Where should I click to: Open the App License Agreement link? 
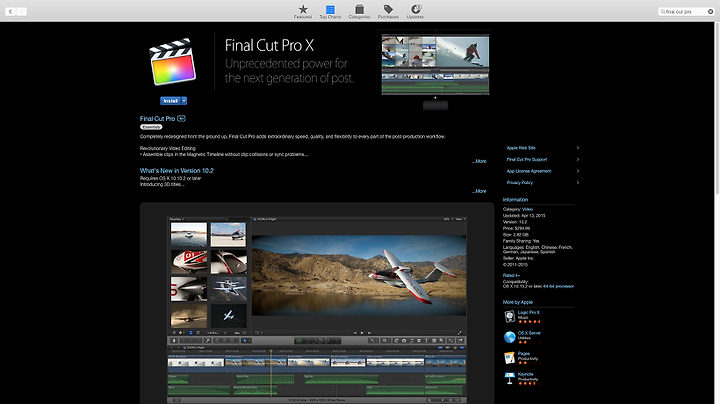point(529,171)
